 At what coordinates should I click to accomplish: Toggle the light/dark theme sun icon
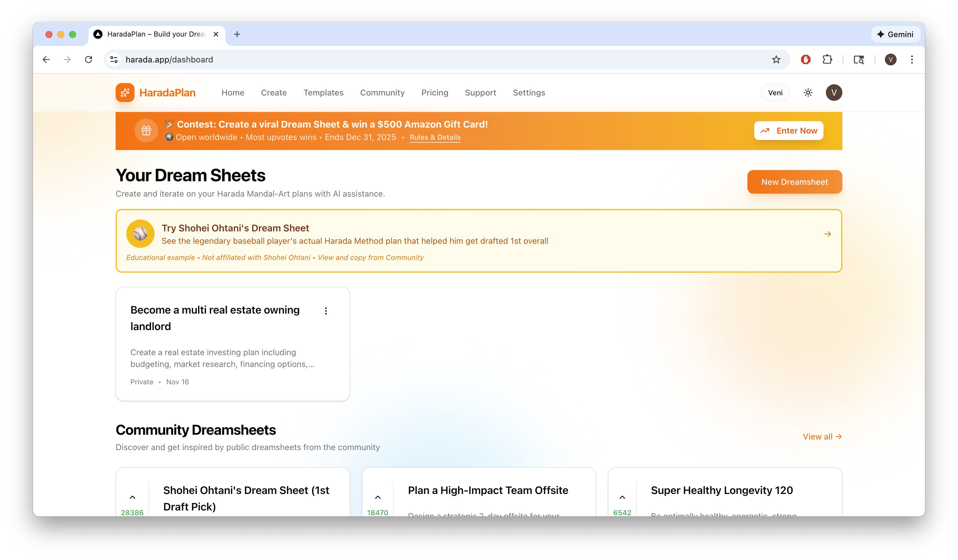tap(808, 93)
